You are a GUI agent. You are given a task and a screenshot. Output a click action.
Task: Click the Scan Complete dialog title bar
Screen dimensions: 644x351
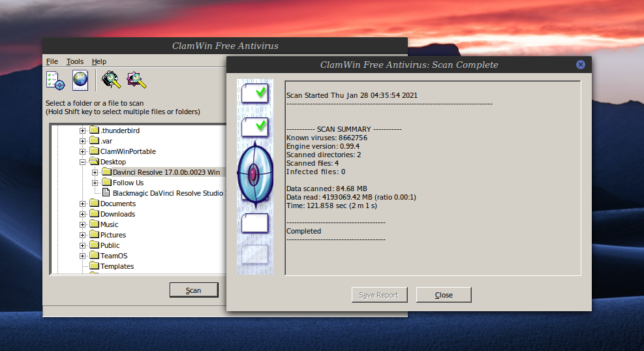tap(408, 65)
